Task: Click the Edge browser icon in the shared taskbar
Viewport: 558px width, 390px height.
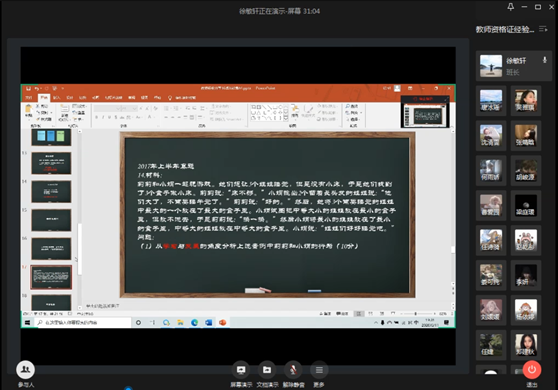Action: click(194, 322)
